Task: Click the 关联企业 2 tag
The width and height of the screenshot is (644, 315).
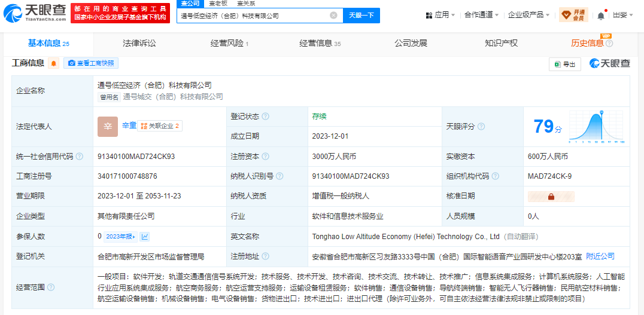Action: coord(160,126)
